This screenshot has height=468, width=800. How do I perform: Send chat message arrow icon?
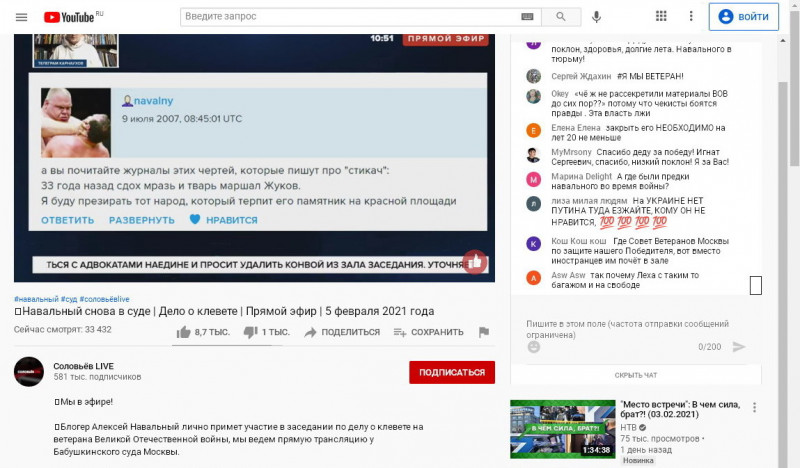tap(739, 347)
